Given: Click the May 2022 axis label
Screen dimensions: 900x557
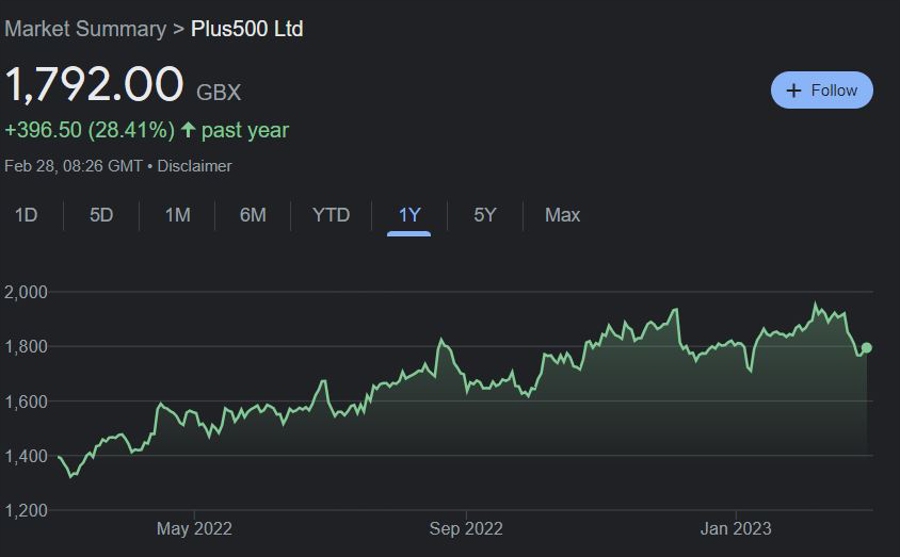Looking at the screenshot, I should point(194,529).
